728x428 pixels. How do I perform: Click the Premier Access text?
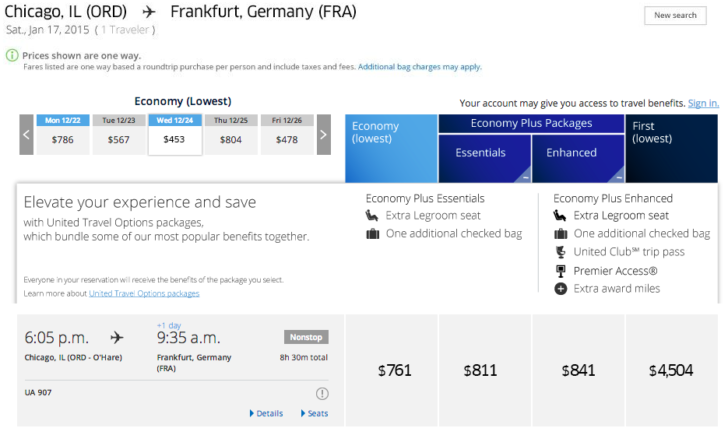tap(615, 271)
